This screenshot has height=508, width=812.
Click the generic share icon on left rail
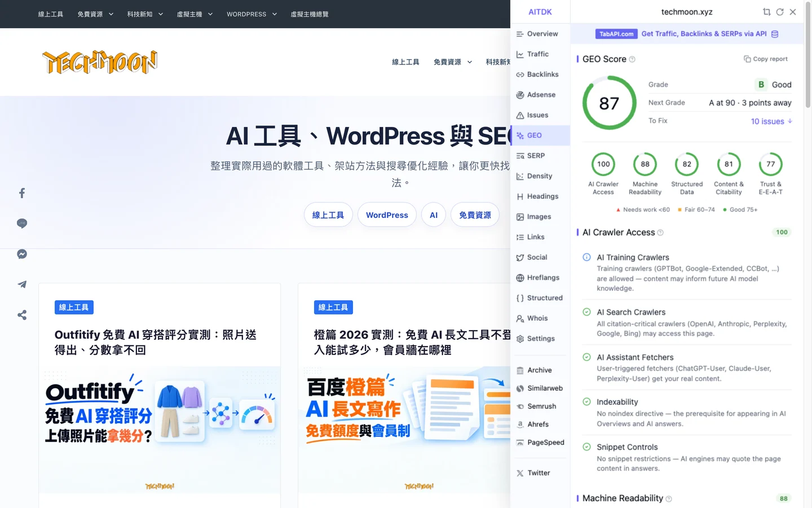click(22, 315)
